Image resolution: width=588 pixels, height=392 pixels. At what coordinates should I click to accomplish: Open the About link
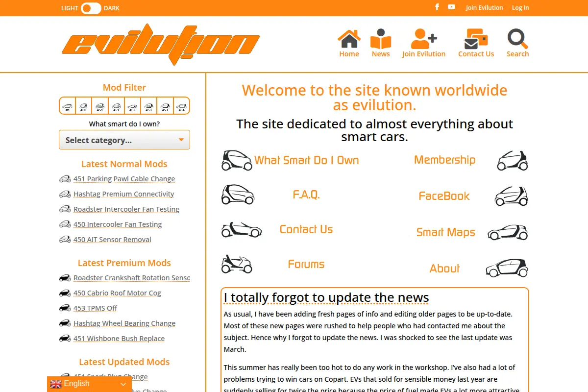click(x=444, y=269)
